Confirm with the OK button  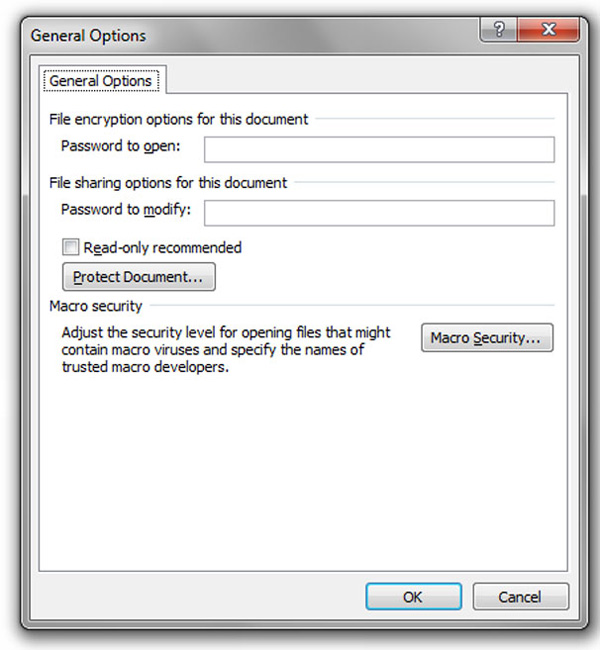coord(413,597)
